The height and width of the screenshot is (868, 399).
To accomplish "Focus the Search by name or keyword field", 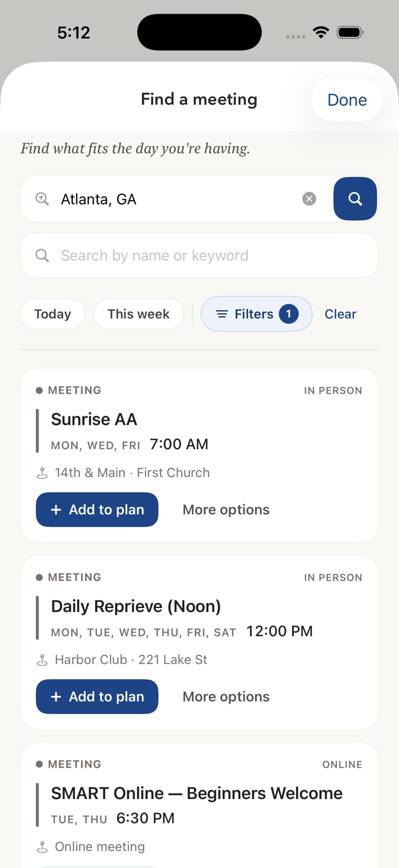I will coord(200,255).
